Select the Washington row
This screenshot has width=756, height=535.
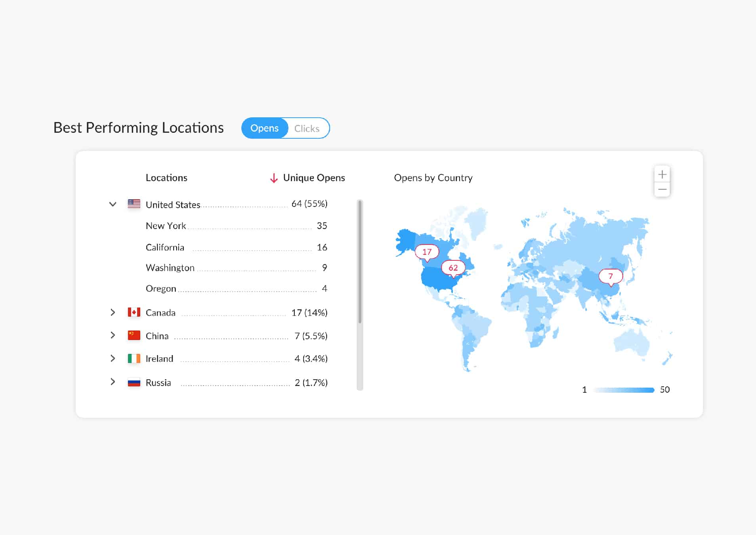[237, 268]
